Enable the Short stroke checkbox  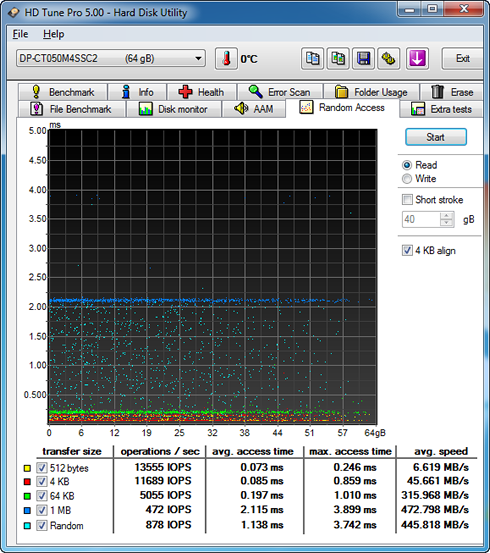pos(407,200)
